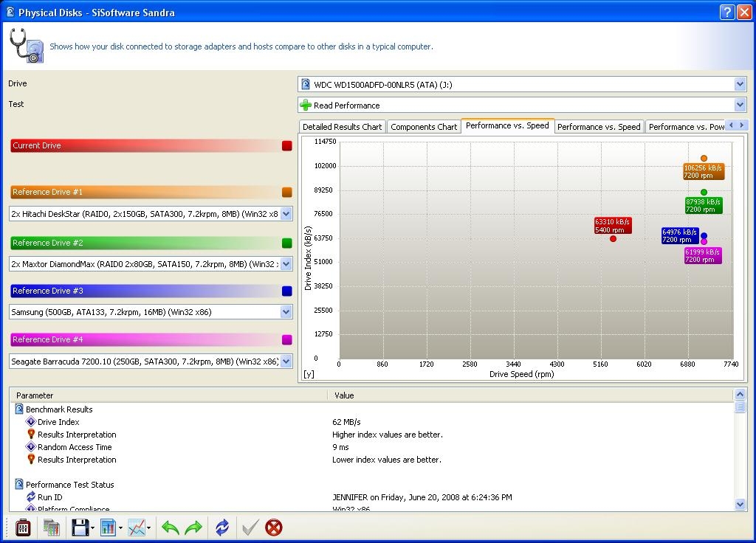Click the Run ID blue arrows icon
756x543 pixels.
pos(31,497)
